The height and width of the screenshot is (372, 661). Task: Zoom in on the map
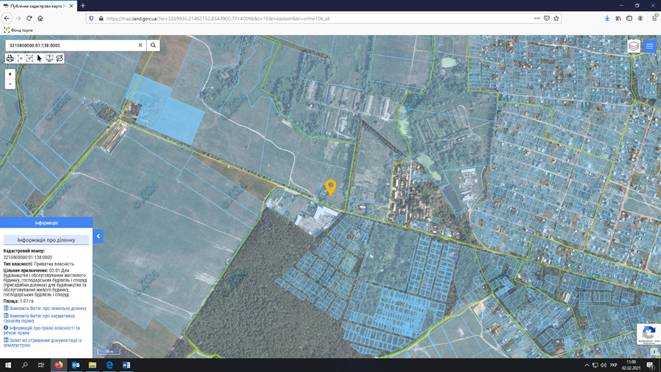click(10, 74)
